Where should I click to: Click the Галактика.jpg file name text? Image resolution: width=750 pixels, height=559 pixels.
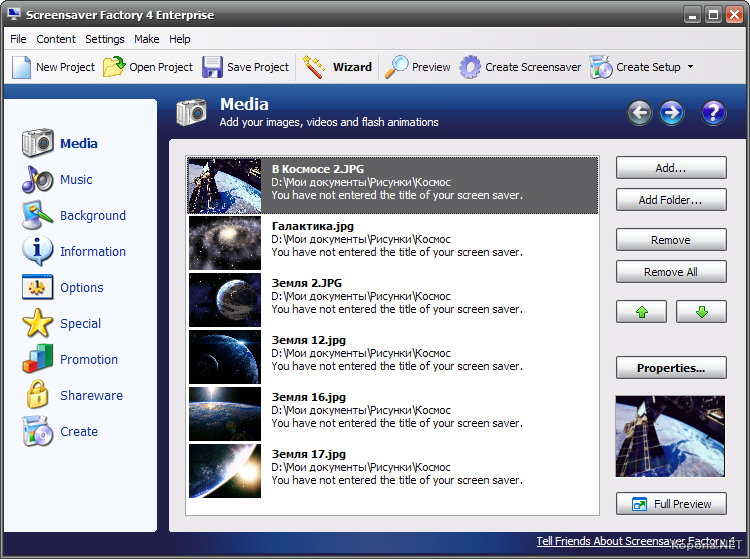pyautogui.click(x=312, y=226)
